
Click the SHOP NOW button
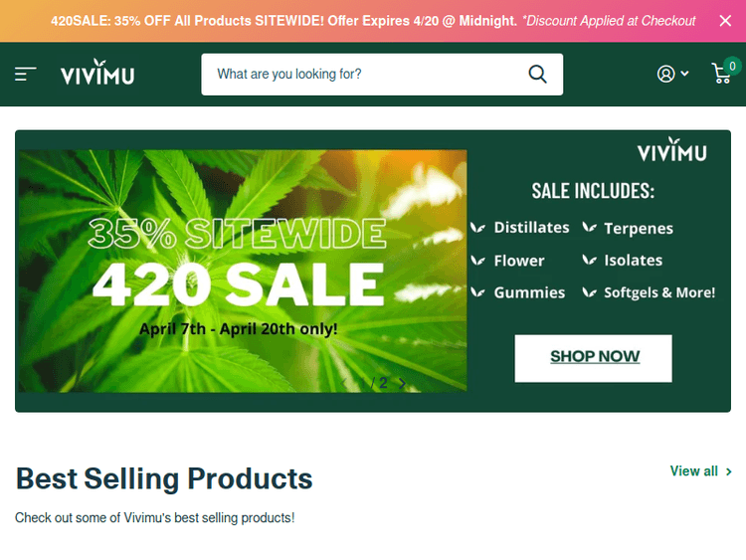[593, 358]
